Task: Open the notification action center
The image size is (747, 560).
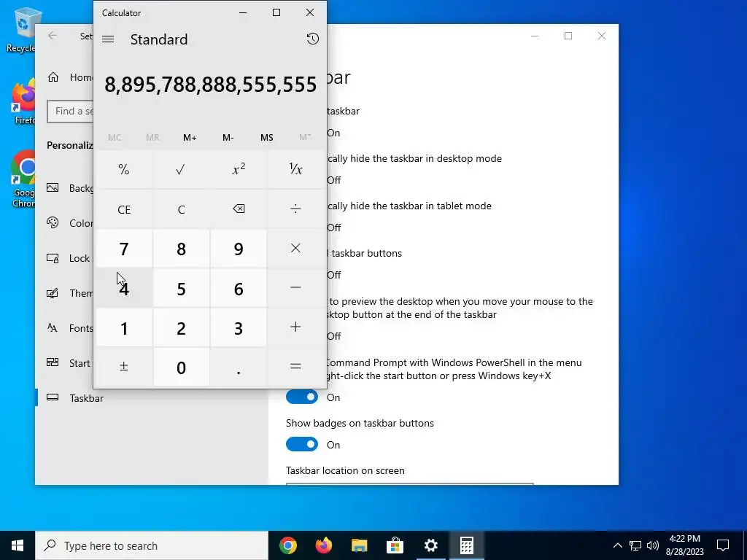Action: tap(723, 545)
